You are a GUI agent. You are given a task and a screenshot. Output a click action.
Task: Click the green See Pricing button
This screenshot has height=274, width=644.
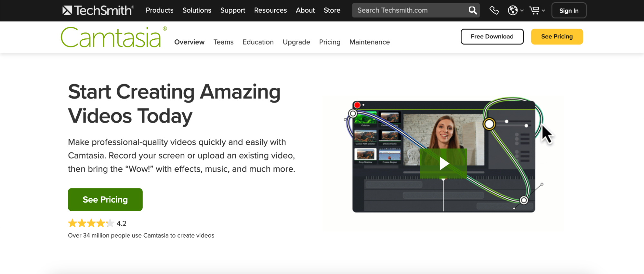(105, 199)
